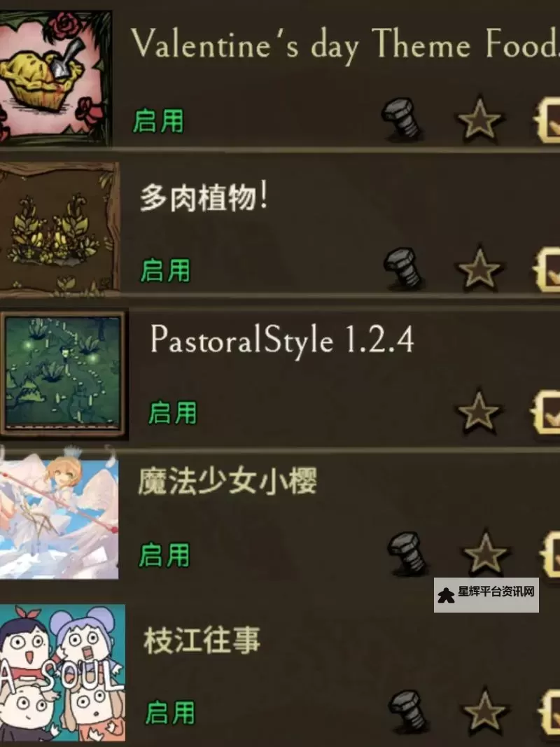
Task: Select the 魔法少女小樱 mod entry title
Action: coord(227,481)
